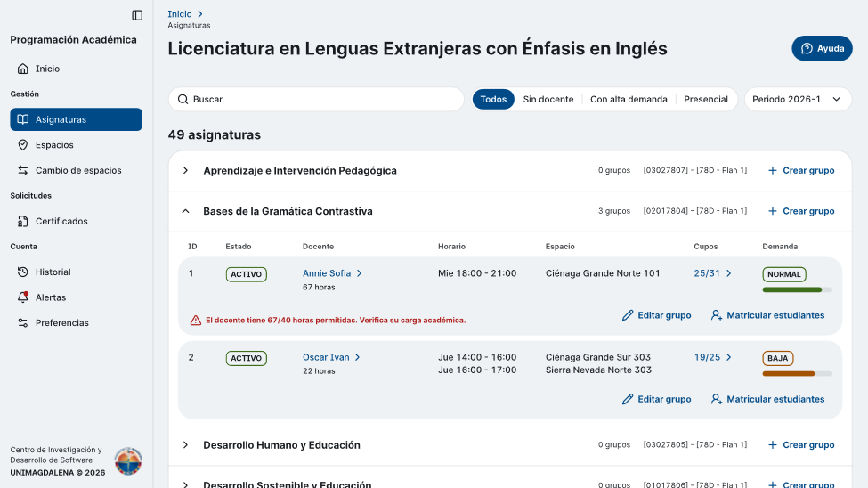This screenshot has width=868, height=488.
Task: Select the Todos filter
Action: [493, 99]
